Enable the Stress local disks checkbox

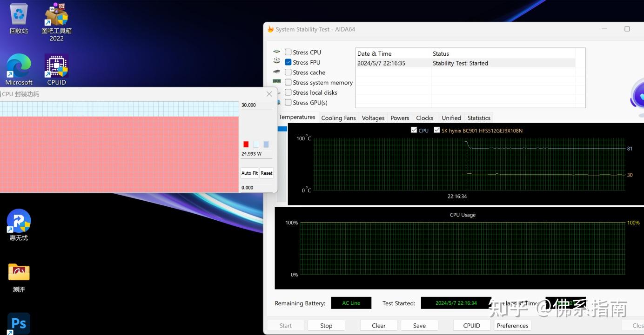(288, 92)
